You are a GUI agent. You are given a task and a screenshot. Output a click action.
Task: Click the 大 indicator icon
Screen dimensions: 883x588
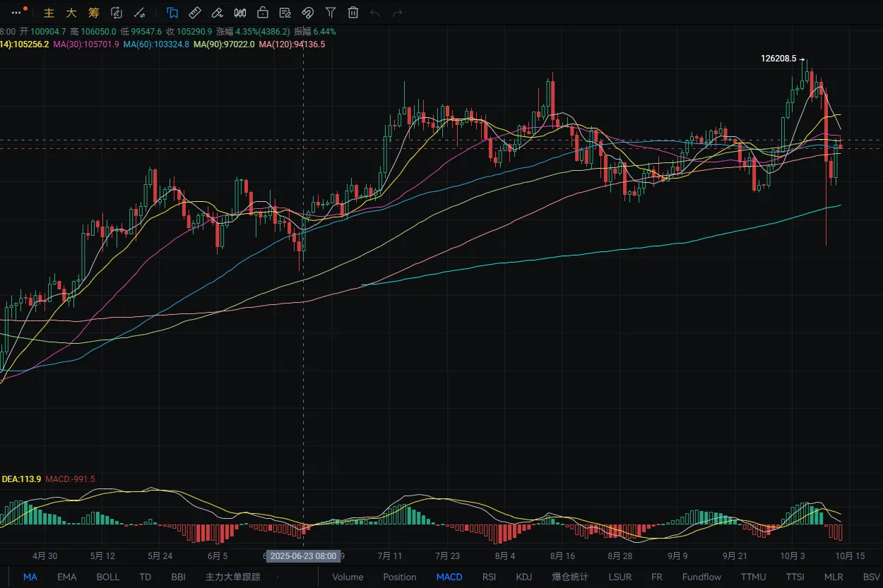click(x=71, y=13)
